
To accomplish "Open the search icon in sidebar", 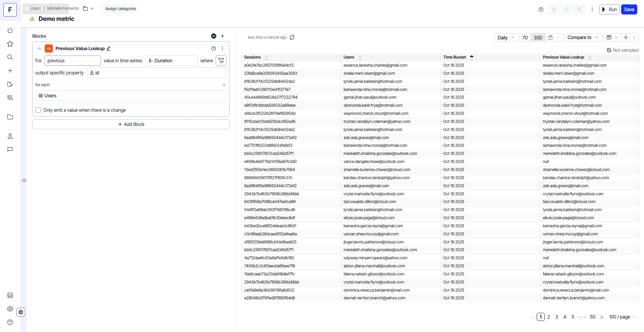I will [10, 57].
